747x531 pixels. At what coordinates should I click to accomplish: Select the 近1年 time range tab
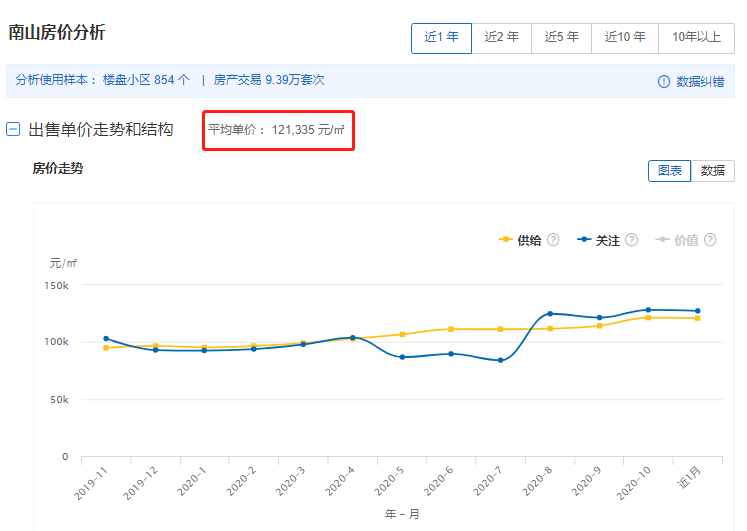pyautogui.click(x=441, y=38)
